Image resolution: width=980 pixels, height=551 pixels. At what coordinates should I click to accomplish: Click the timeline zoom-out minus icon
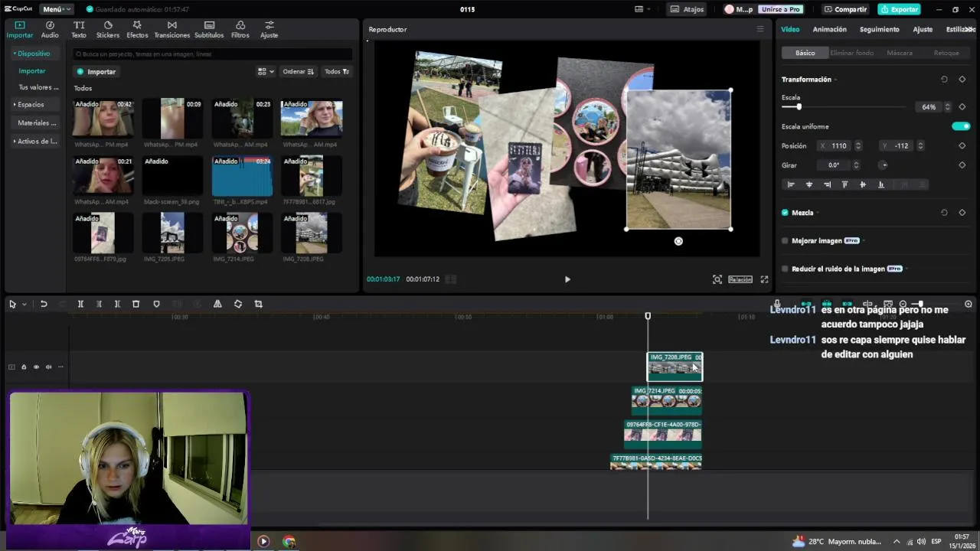point(903,304)
